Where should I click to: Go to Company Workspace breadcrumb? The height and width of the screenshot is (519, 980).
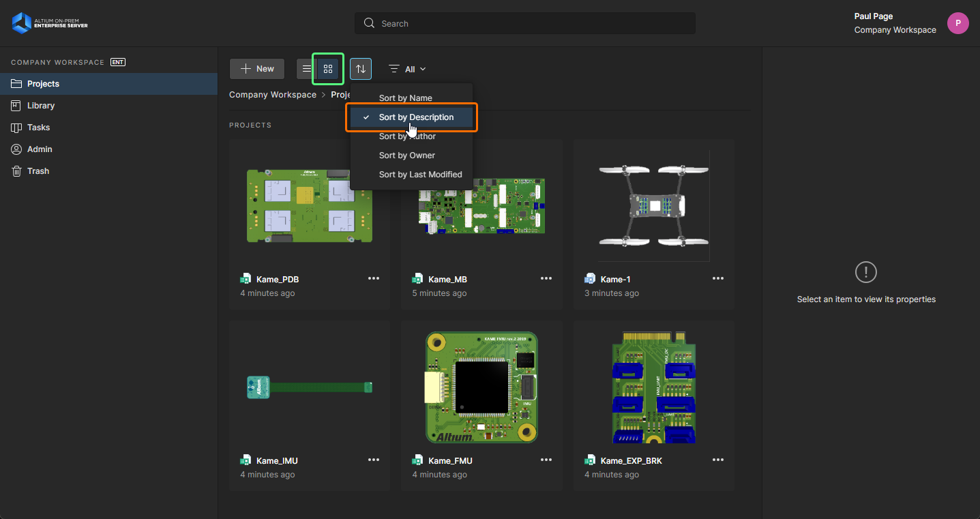(273, 95)
